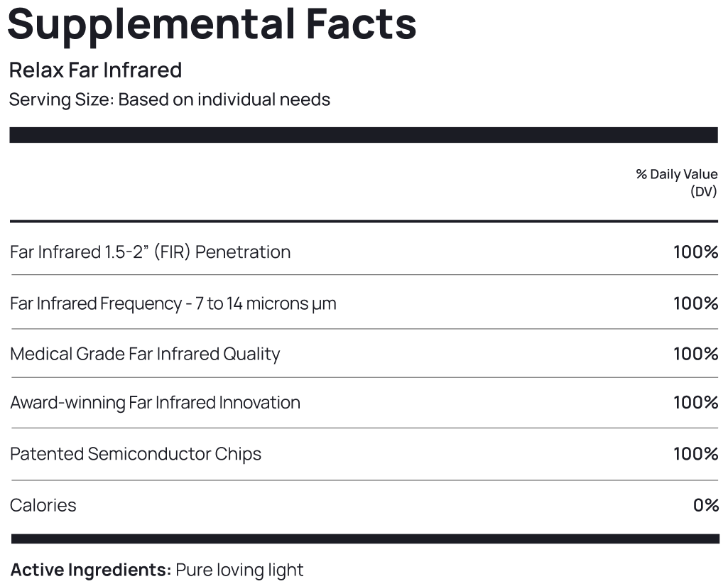Select the 100% value for Award-winning Innovation
This screenshot has width=728, height=584.
[695, 402]
